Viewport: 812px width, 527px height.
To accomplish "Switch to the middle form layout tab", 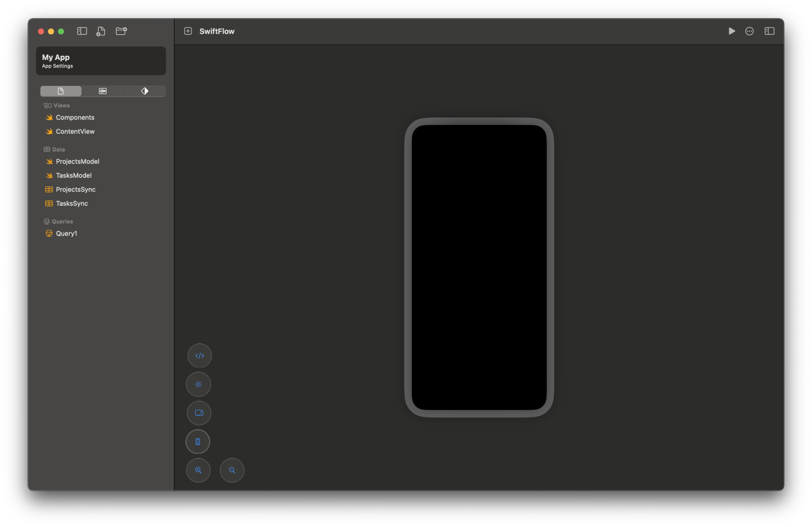I will (x=103, y=91).
